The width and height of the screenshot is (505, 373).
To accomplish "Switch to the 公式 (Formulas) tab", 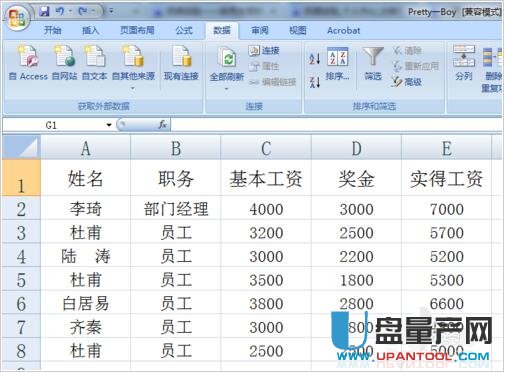I will (x=184, y=31).
